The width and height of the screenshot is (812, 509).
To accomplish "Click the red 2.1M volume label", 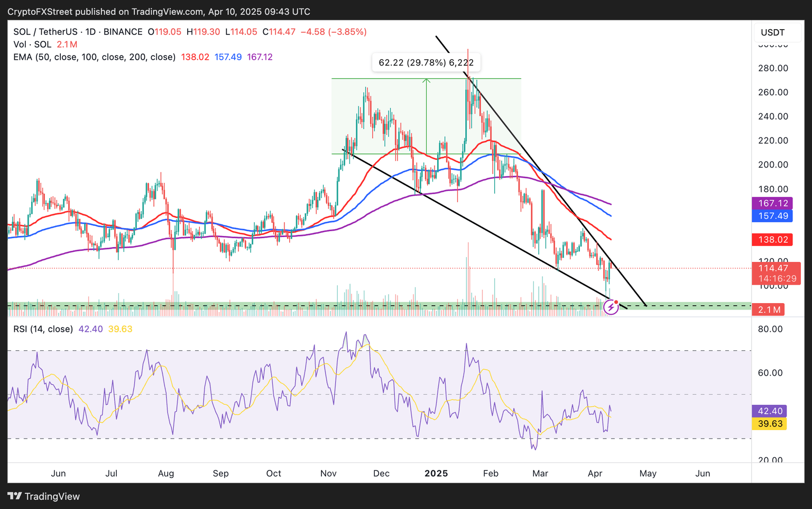I will (x=768, y=310).
